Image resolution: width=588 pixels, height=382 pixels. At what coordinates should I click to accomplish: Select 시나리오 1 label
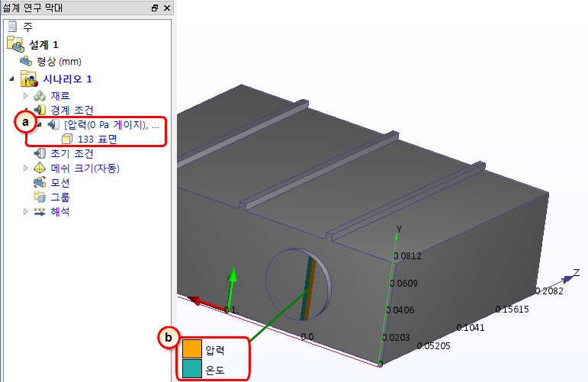68,79
